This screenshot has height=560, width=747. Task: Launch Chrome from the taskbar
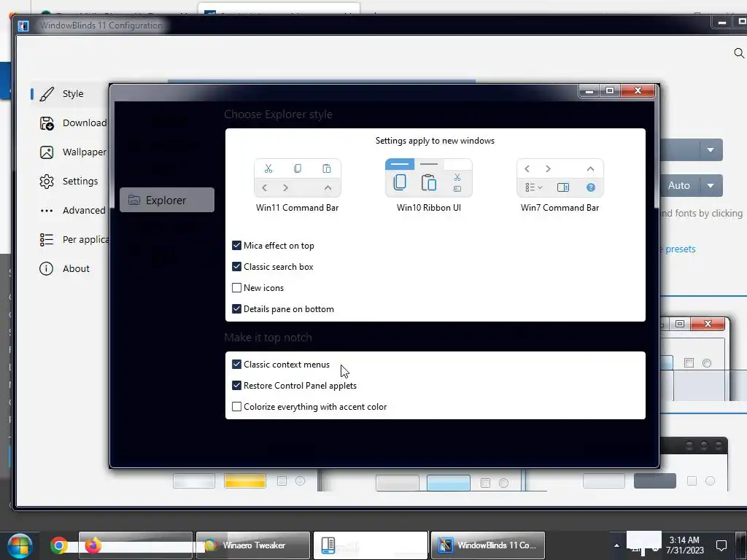(59, 545)
